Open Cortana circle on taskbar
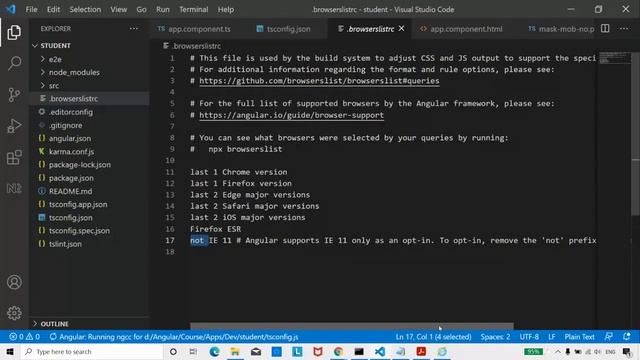Viewport: 640px width, 360px height. point(173,351)
